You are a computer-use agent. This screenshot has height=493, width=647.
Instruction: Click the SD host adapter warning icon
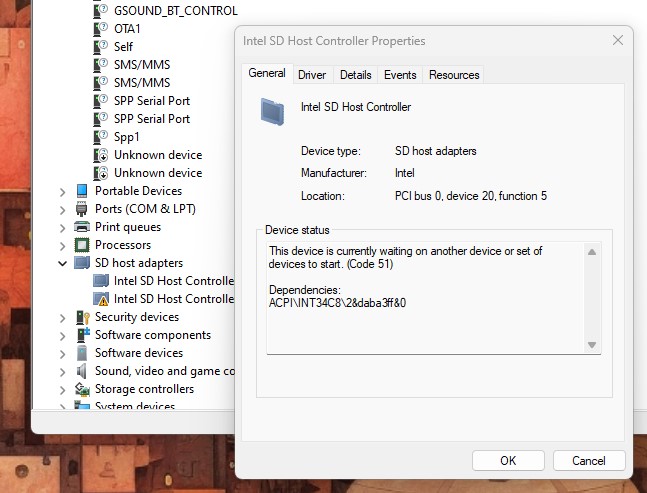click(101, 299)
